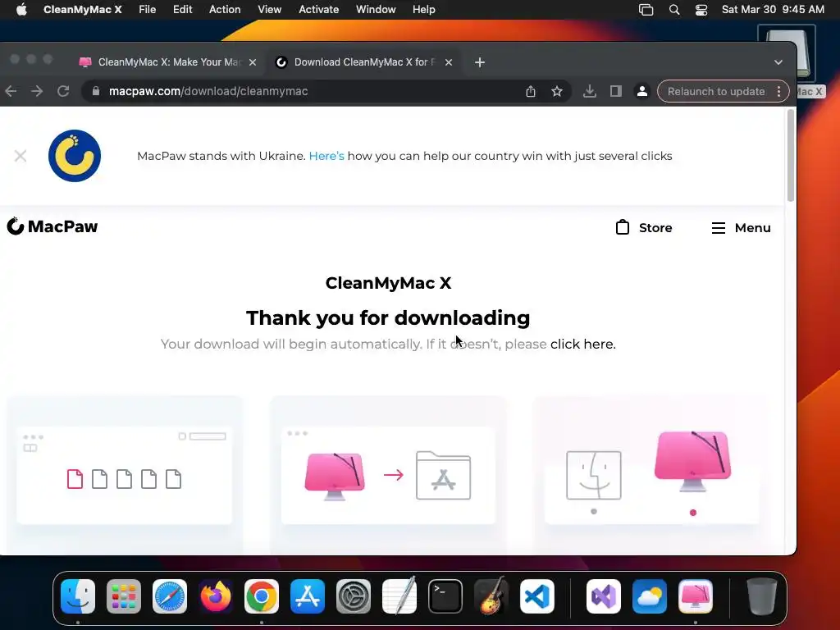Click the date and time in menu bar
840x630 pixels.
773,10
